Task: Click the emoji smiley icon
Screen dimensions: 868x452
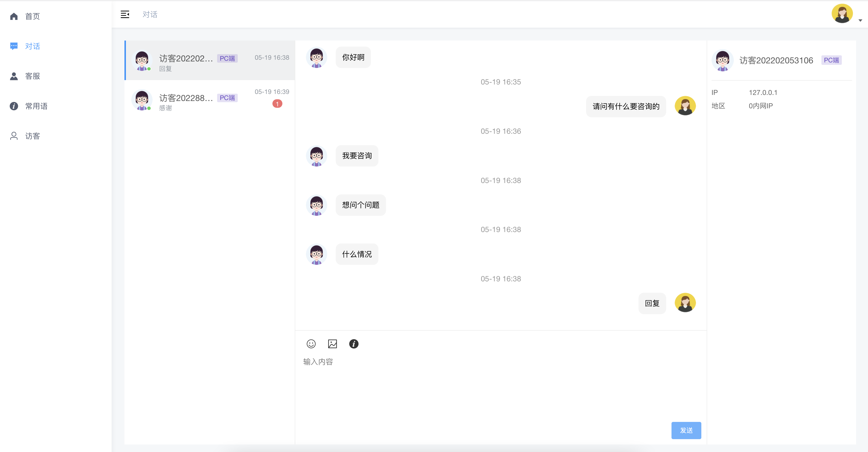Action: [x=311, y=344]
